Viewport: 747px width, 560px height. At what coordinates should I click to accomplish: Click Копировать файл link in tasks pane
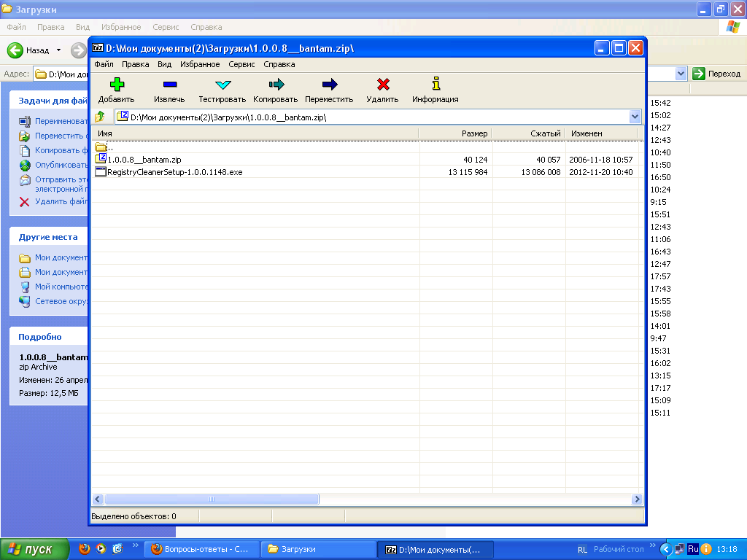tap(61, 150)
